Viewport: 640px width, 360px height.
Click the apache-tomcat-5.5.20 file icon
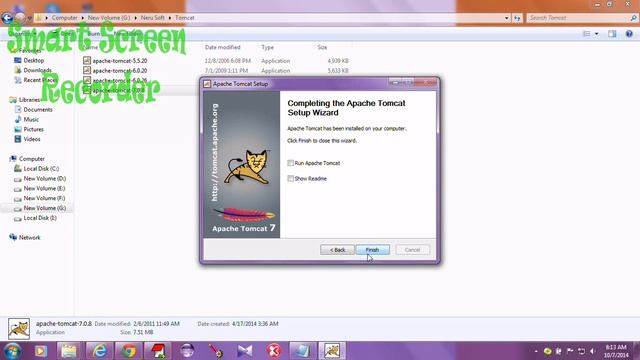[87, 60]
